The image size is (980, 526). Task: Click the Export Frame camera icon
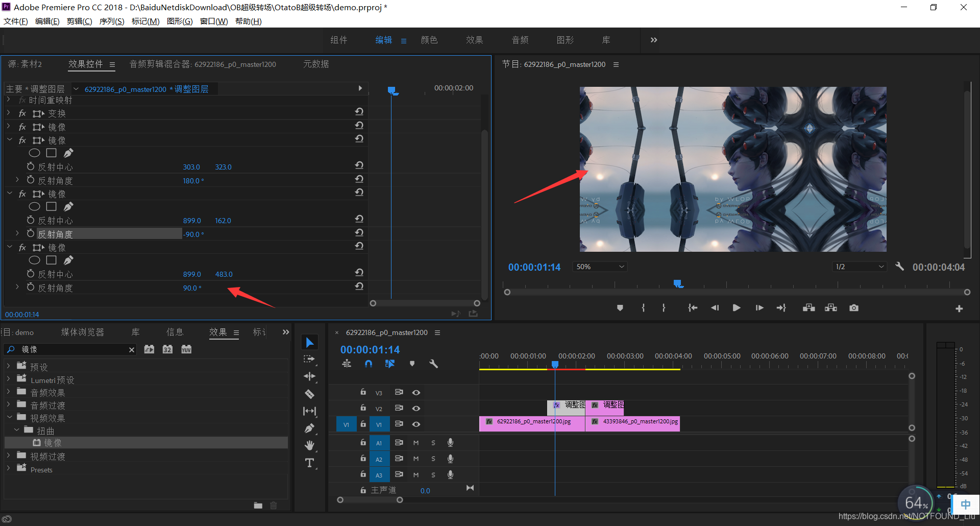click(853, 308)
